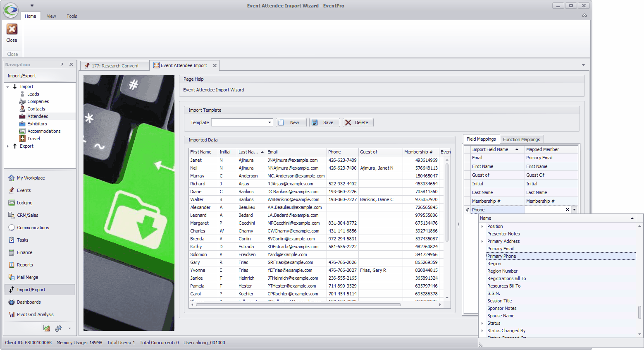Viewport: 644px width, 350px height.
Task: Switch to the Home ribbon tab
Action: tap(30, 16)
